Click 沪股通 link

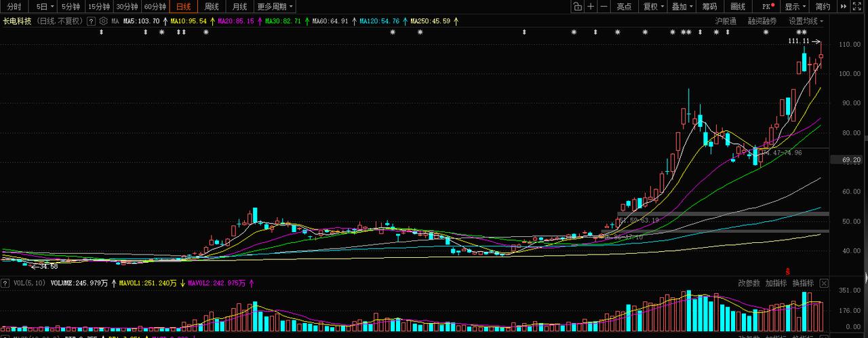point(726,21)
